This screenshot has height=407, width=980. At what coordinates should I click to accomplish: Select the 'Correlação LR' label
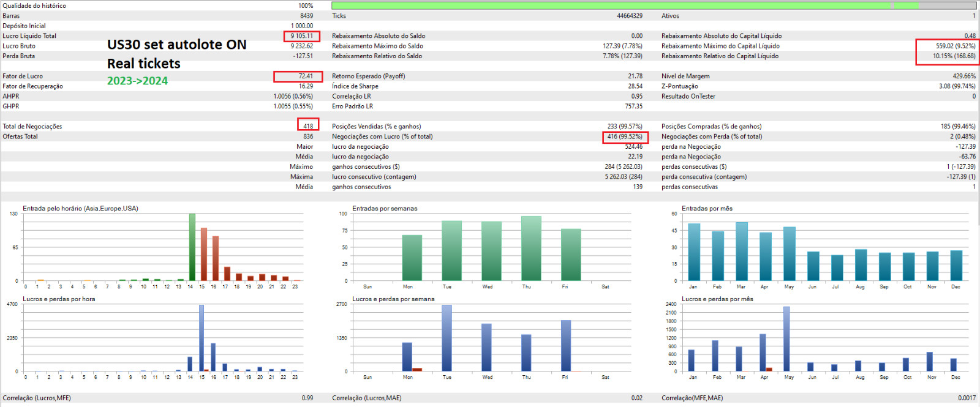point(352,97)
